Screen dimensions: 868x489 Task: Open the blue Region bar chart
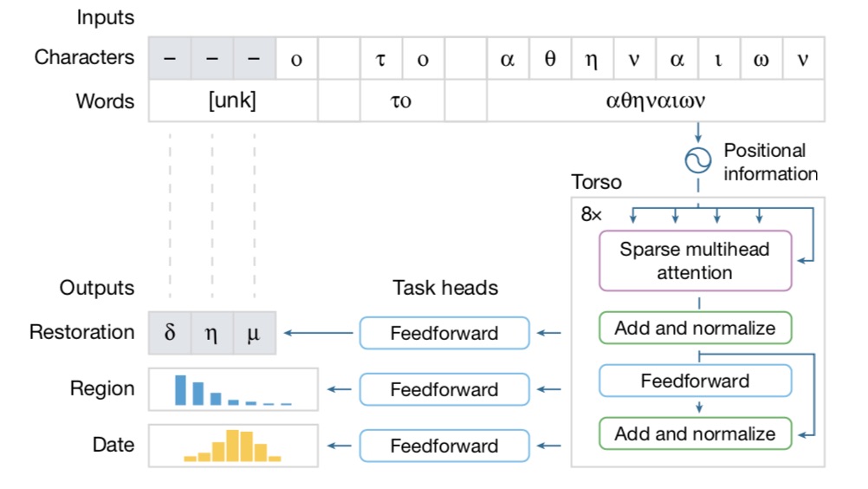[233, 389]
